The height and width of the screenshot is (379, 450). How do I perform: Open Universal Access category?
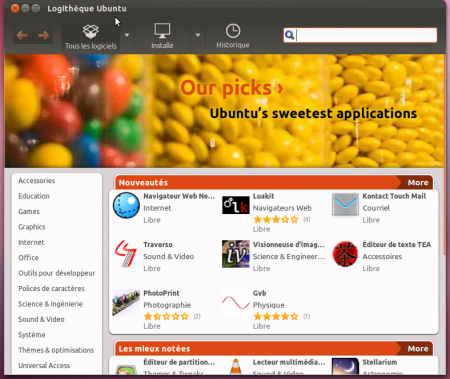pos(44,366)
